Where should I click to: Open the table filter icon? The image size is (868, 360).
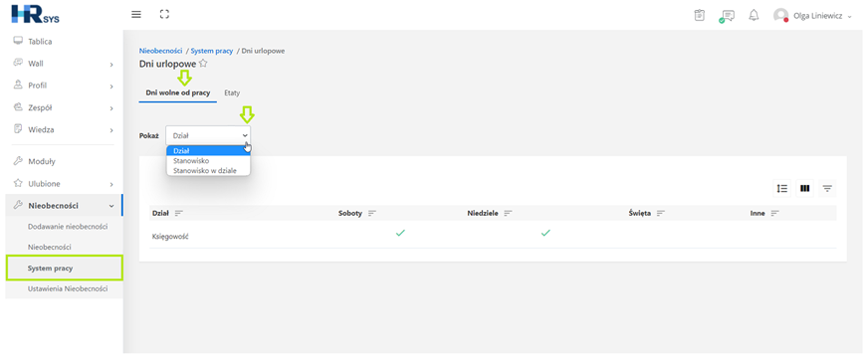pyautogui.click(x=827, y=189)
